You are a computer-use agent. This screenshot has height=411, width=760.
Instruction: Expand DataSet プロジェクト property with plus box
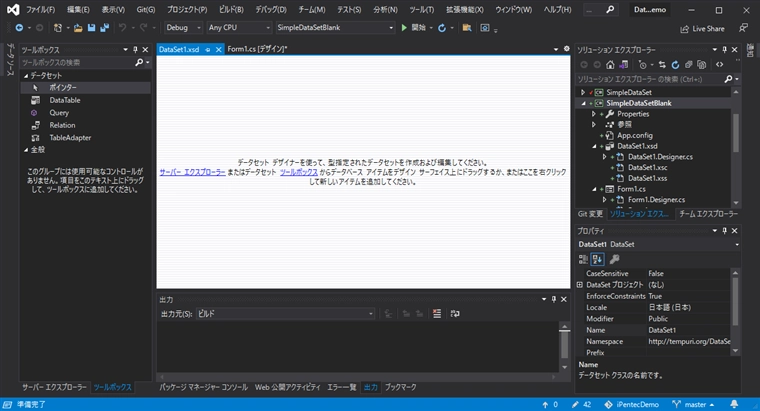point(580,285)
